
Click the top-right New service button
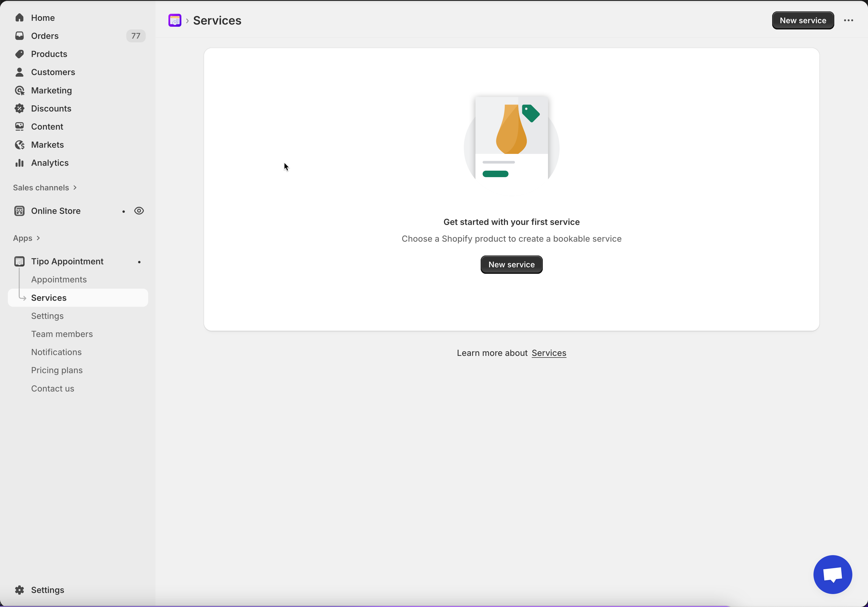(803, 21)
